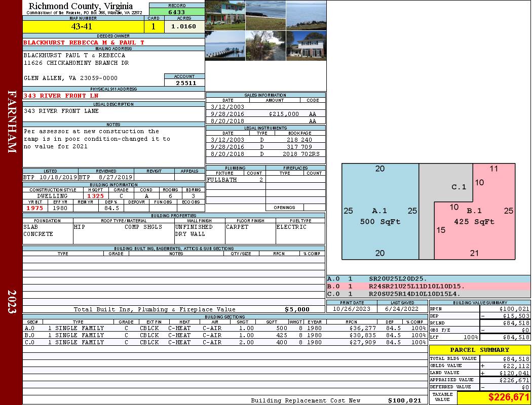Open the pier on water photo thumbnail
The height and width of the screenshot is (405, 532).
[x=225, y=46]
